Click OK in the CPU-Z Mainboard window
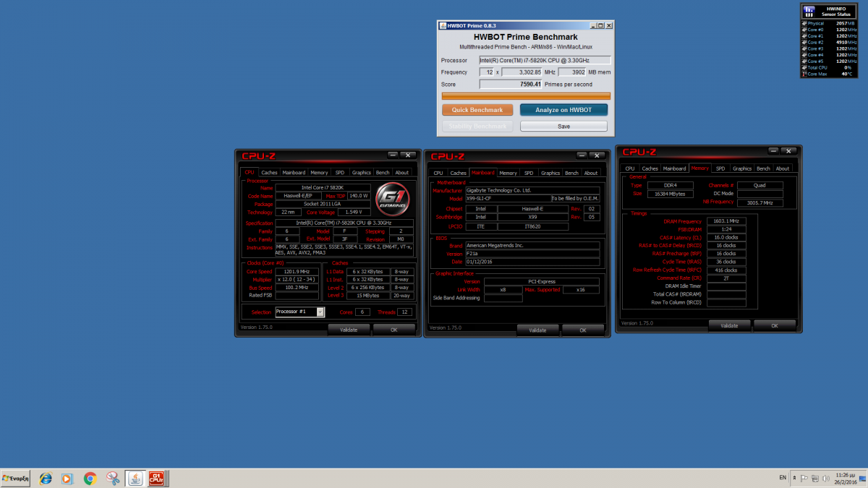The height and width of the screenshot is (488, 868). (583, 330)
